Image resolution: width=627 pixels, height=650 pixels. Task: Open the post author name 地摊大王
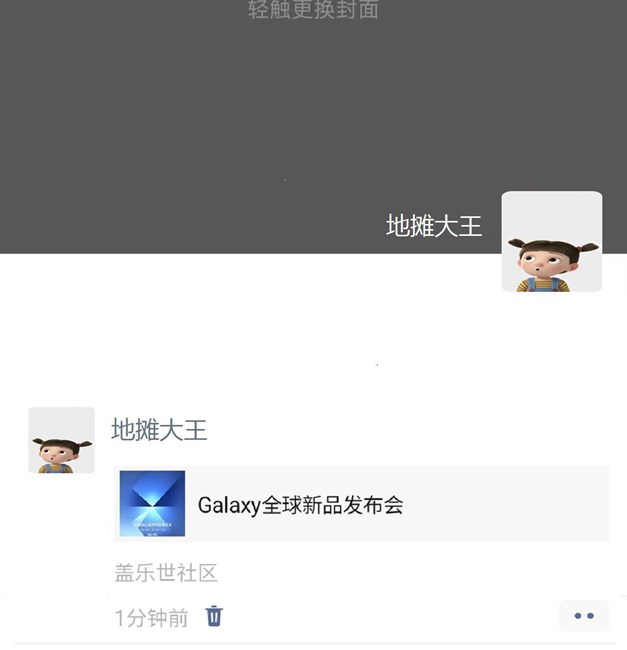tap(159, 429)
